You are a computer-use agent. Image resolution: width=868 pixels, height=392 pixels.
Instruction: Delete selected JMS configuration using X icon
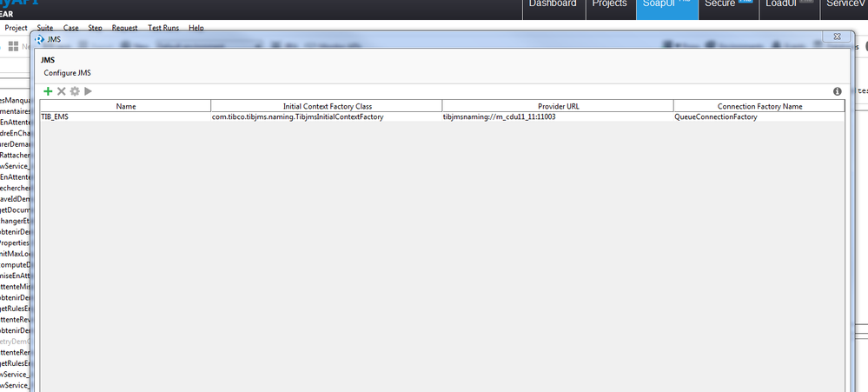point(62,91)
